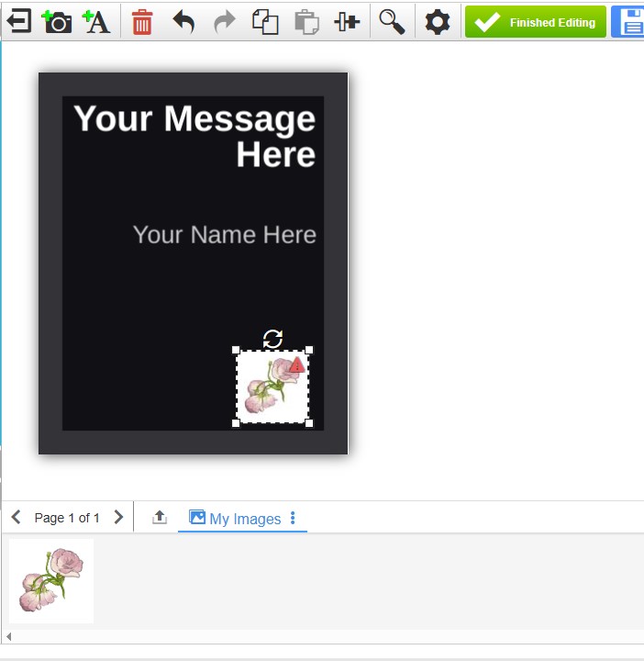644x661 pixels.
Task: Open editor settings gear
Action: [438, 22]
